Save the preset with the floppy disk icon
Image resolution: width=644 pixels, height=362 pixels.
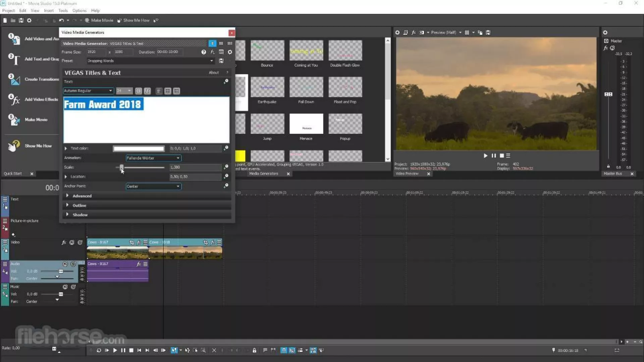point(221,61)
